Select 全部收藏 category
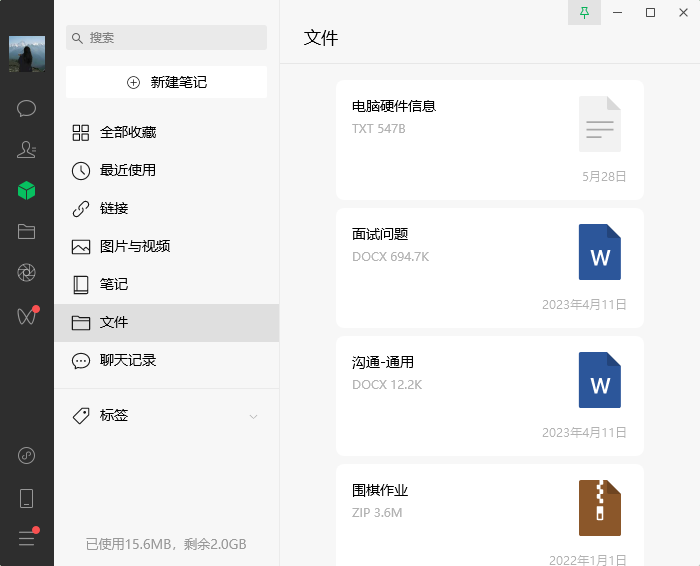700x566 pixels. 167,133
